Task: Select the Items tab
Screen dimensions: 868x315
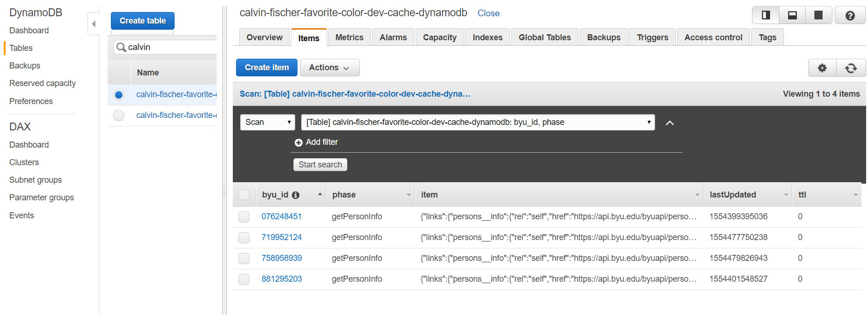Action: [x=309, y=38]
